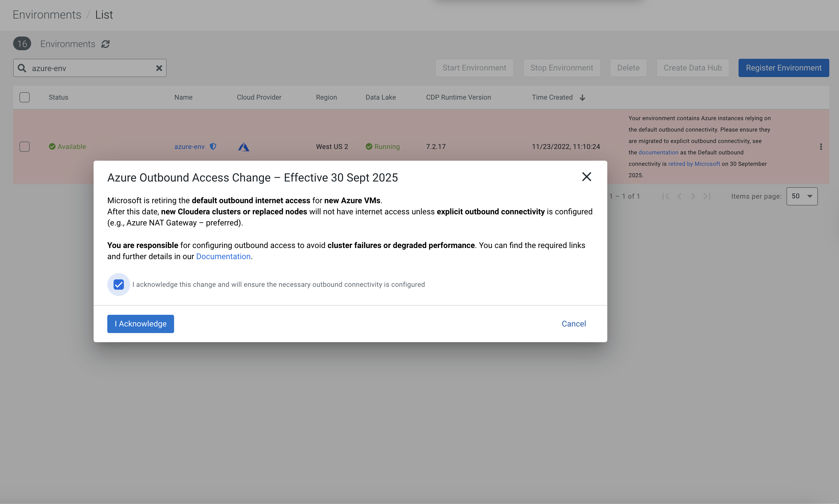Image resolution: width=839 pixels, height=504 pixels.
Task: Sort by the Name column header
Action: tap(183, 98)
